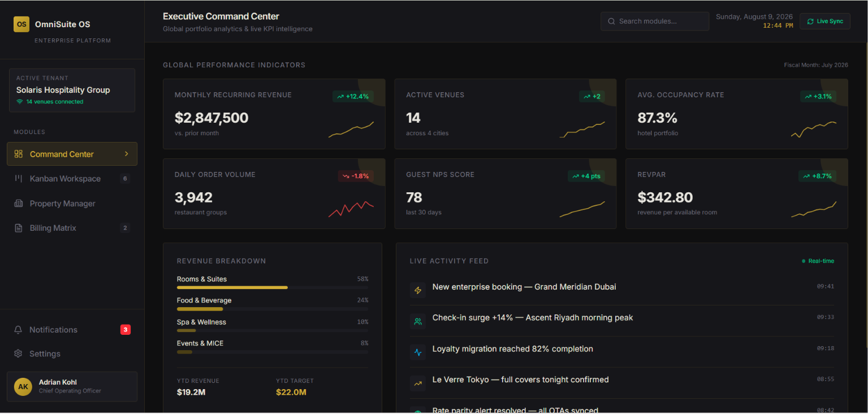Click the trend icon for Le Verre Tokyo
This screenshot has width=868, height=414.
click(418, 383)
